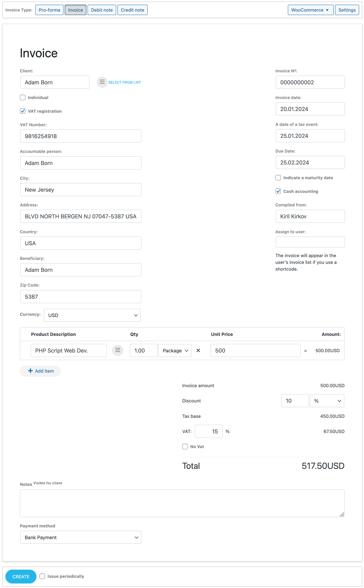364x588 pixels.
Task: Open the Currency dropdown
Action: (92, 315)
